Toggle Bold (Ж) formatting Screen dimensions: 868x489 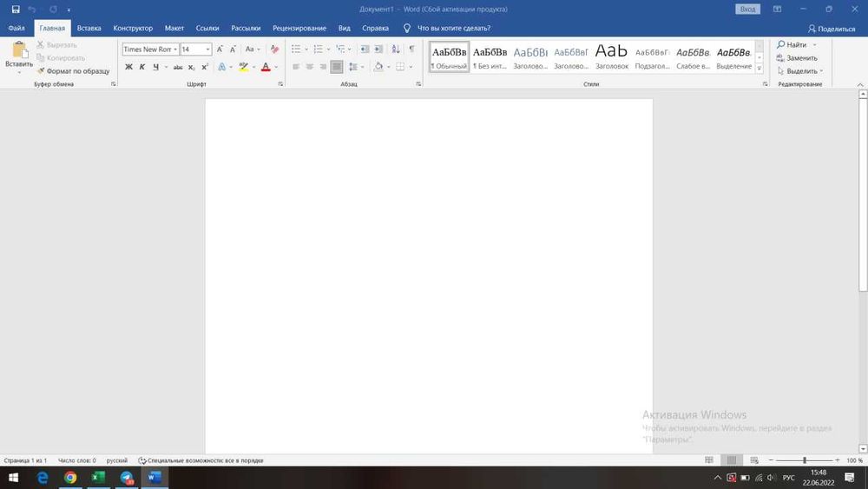click(128, 67)
